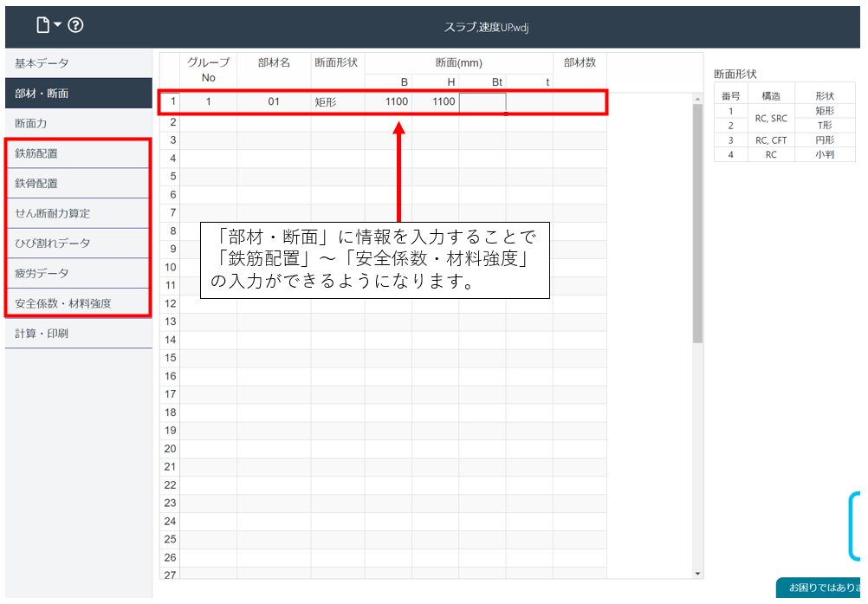The height and width of the screenshot is (604, 868).
Task: Open the file document icon menu
Action: 42,25
